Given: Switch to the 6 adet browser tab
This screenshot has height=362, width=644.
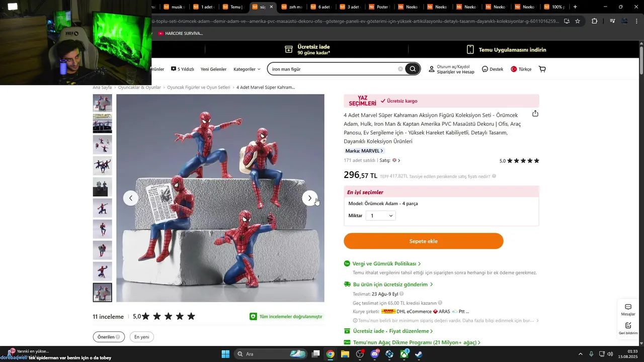Looking at the screenshot, I should pyautogui.click(x=321, y=7).
